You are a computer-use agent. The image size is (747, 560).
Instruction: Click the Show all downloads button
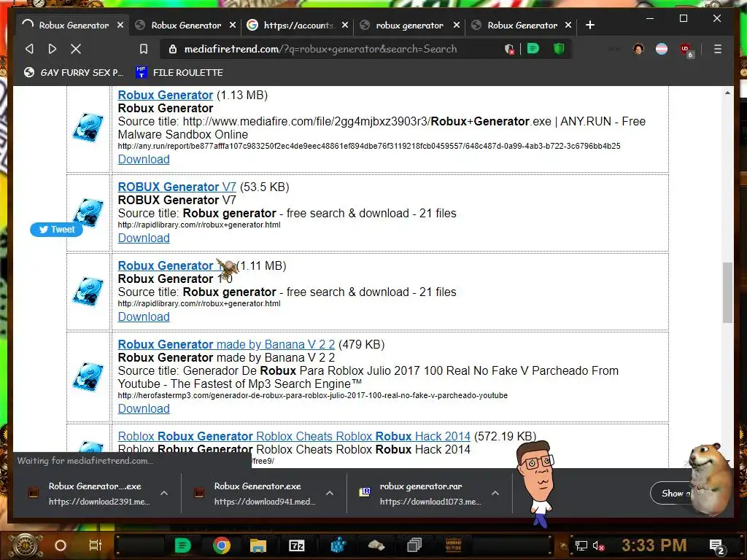tap(673, 494)
